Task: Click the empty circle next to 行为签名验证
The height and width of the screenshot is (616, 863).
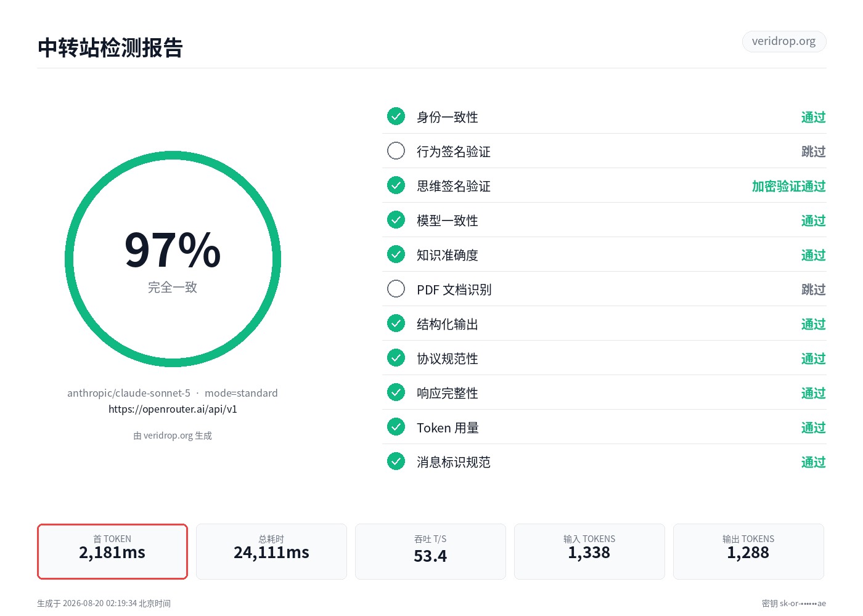Action: [x=396, y=151]
